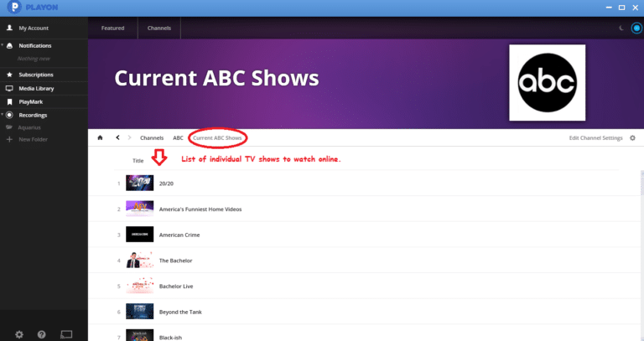Click Edit Channel Settings link

[x=595, y=138]
